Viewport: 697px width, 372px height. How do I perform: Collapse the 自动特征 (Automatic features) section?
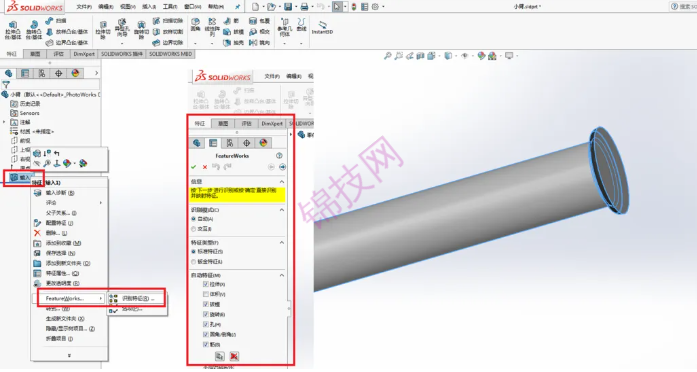tap(282, 276)
